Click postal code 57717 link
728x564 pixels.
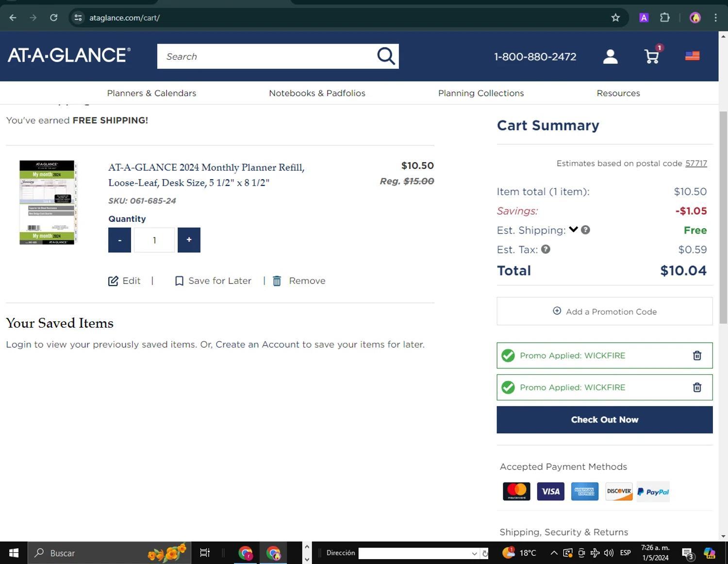tap(696, 164)
